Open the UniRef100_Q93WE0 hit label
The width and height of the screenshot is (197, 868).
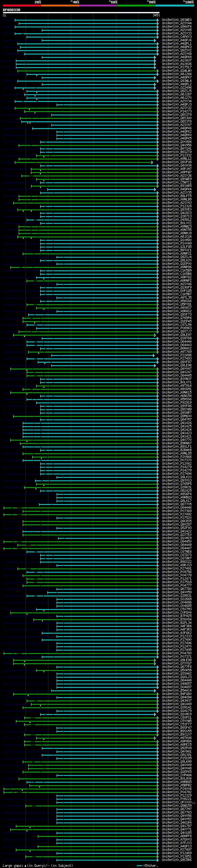[x=176, y=20]
